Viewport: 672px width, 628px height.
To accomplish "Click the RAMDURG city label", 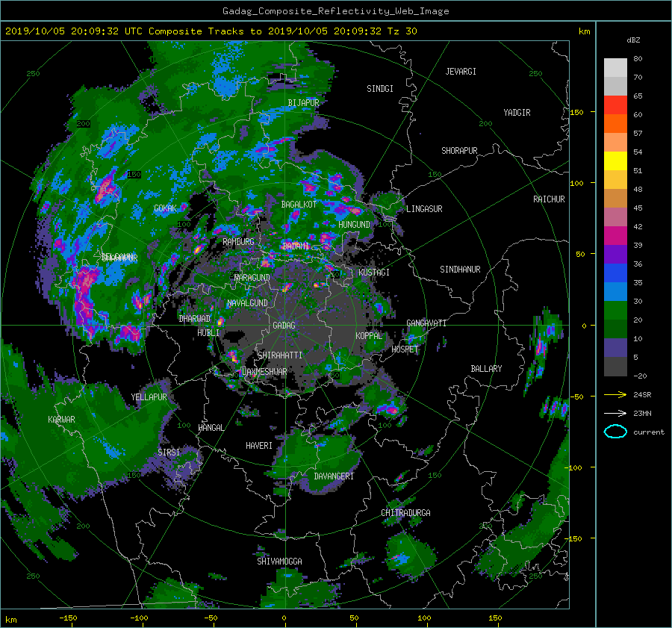I will 238,242.
